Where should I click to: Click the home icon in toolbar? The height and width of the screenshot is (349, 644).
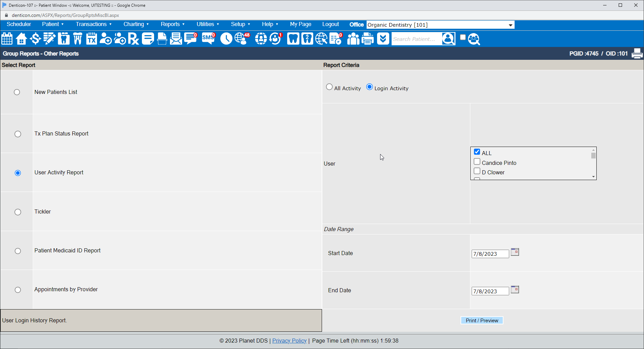[21, 39]
